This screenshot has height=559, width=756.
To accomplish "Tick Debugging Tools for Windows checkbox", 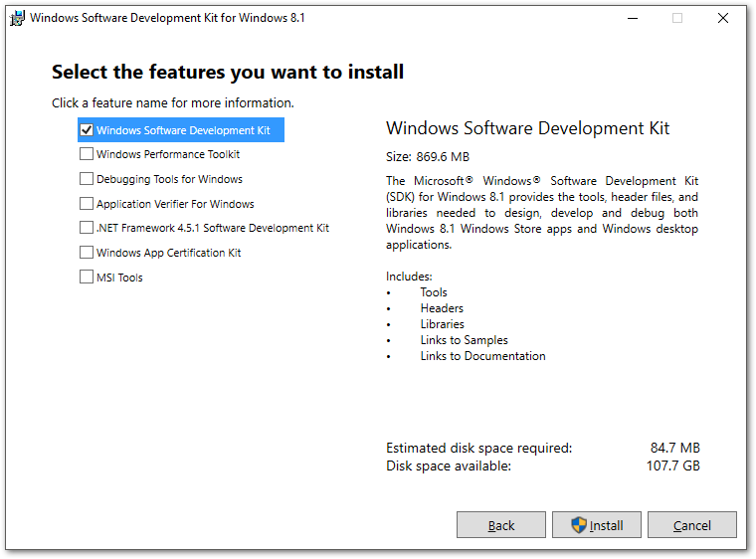I will tap(87, 179).
